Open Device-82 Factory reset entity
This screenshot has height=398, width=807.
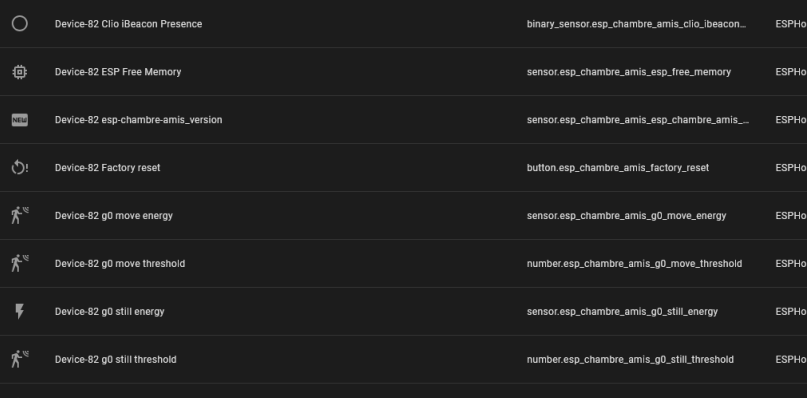click(x=107, y=168)
